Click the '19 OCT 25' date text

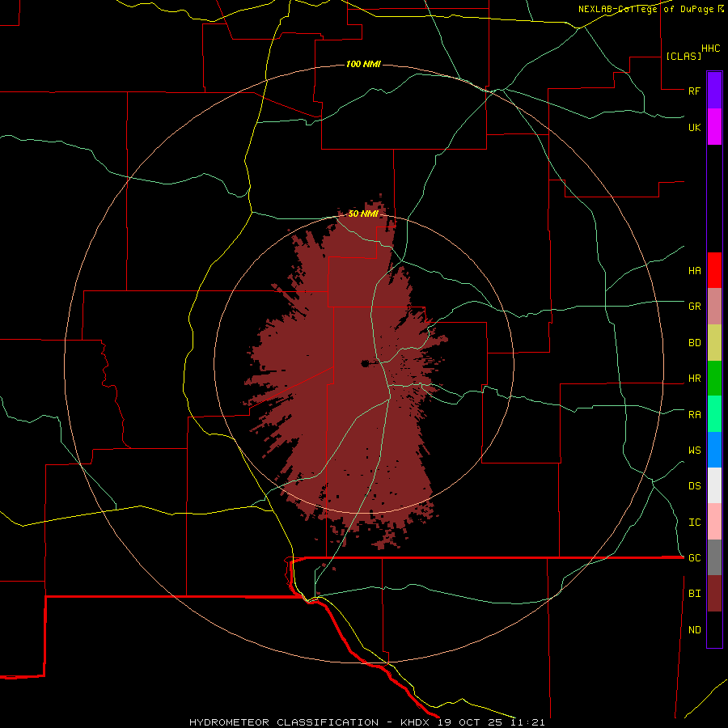tap(472, 722)
